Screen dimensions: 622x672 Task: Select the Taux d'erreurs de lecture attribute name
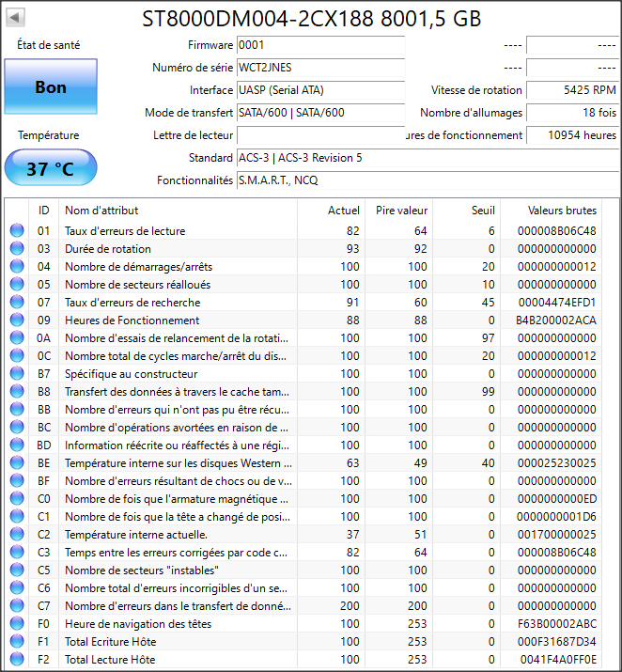click(x=125, y=231)
